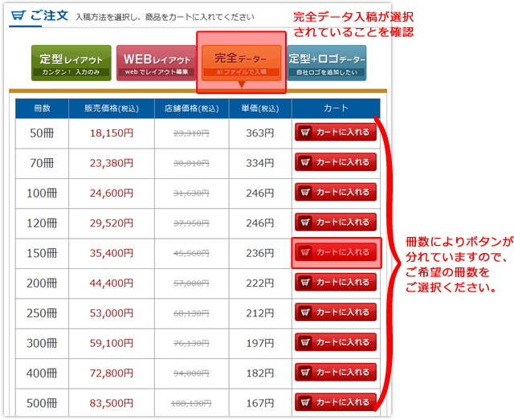The image size is (514, 420).
Task: Click the 182円 unit price
Action: [260, 373]
